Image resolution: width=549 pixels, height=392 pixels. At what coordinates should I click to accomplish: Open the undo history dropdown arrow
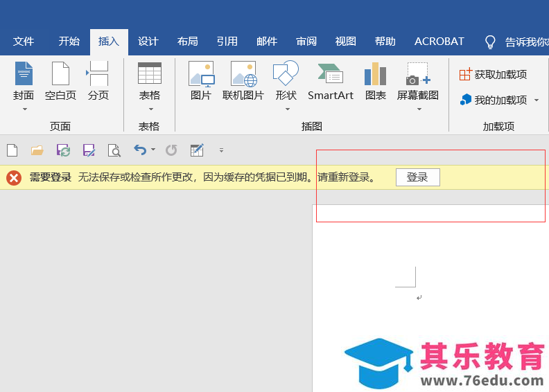click(153, 150)
